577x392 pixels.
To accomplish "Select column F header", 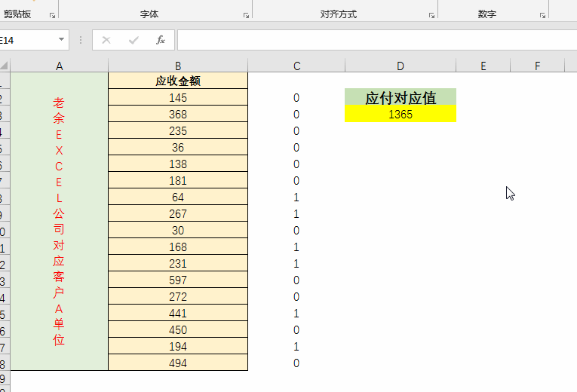I will point(537,66).
